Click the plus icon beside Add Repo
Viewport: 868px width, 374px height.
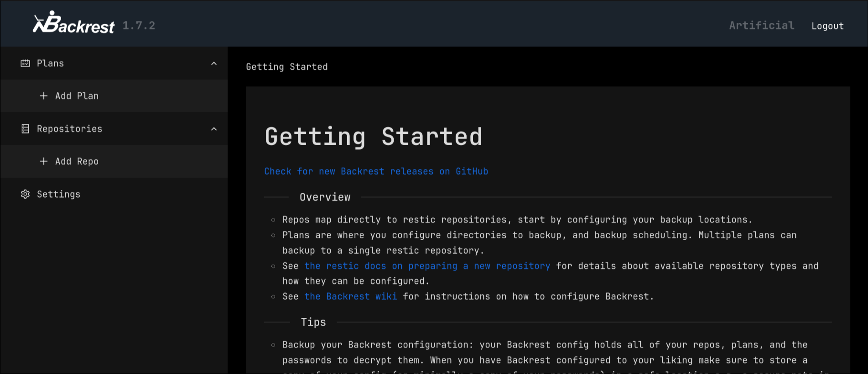[x=44, y=161]
